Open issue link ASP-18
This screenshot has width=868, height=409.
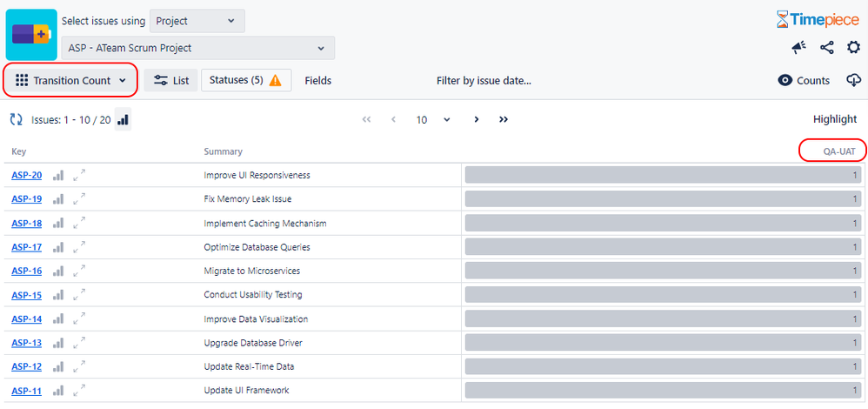coord(27,224)
